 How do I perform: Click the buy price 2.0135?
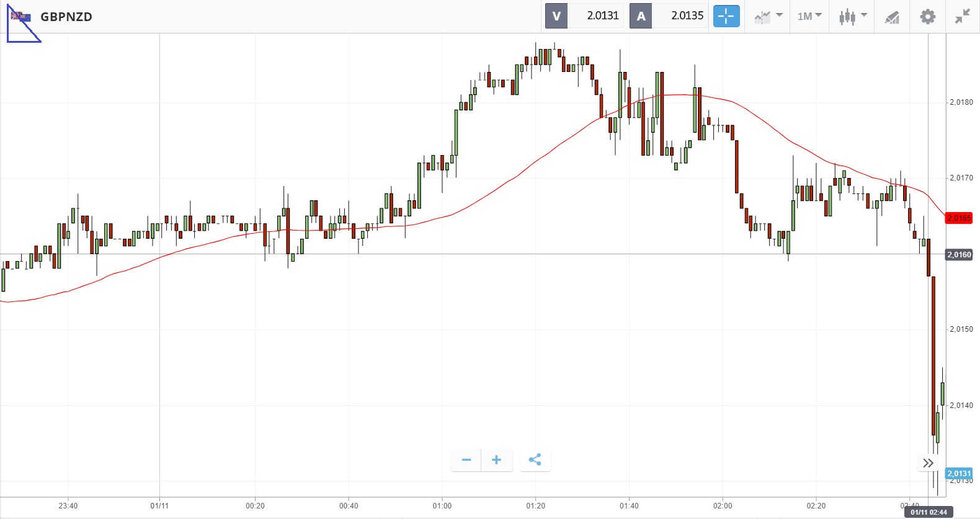pyautogui.click(x=687, y=16)
